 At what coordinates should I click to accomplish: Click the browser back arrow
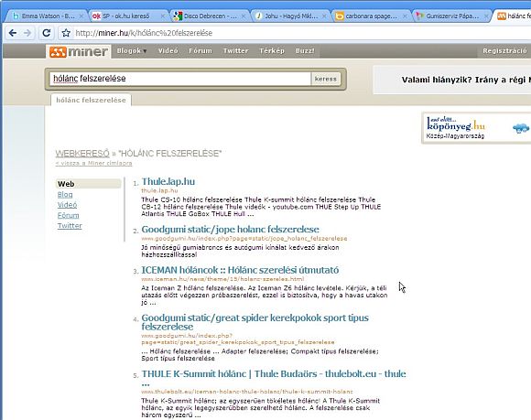(x=13, y=33)
